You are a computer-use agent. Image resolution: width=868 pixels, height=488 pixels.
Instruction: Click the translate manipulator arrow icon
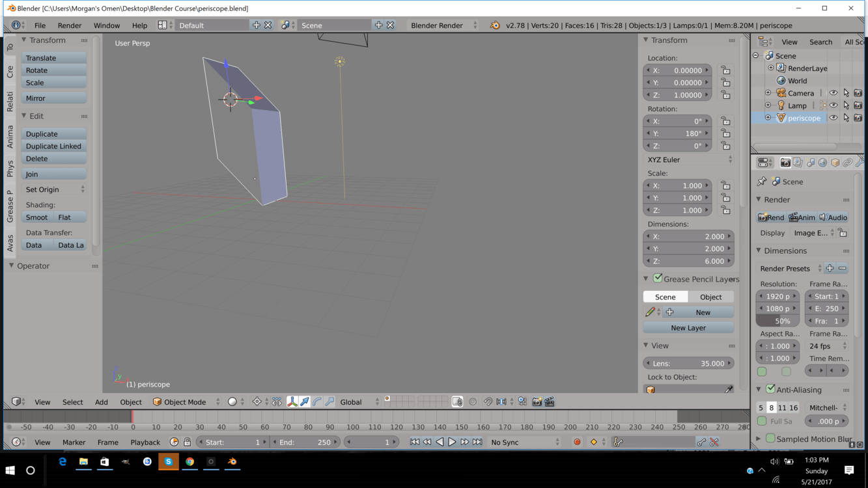[305, 402]
